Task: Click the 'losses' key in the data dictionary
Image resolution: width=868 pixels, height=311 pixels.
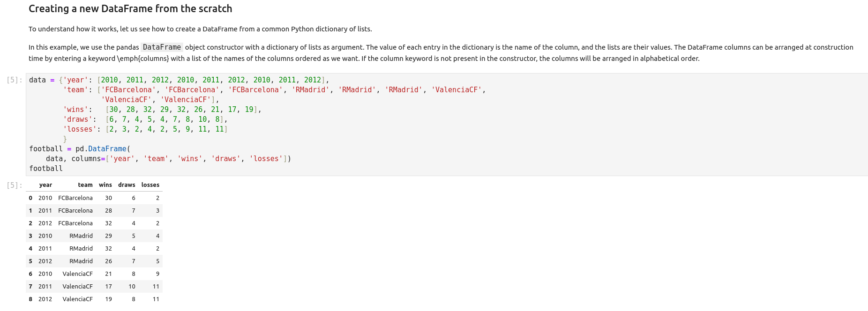Action: (x=80, y=129)
